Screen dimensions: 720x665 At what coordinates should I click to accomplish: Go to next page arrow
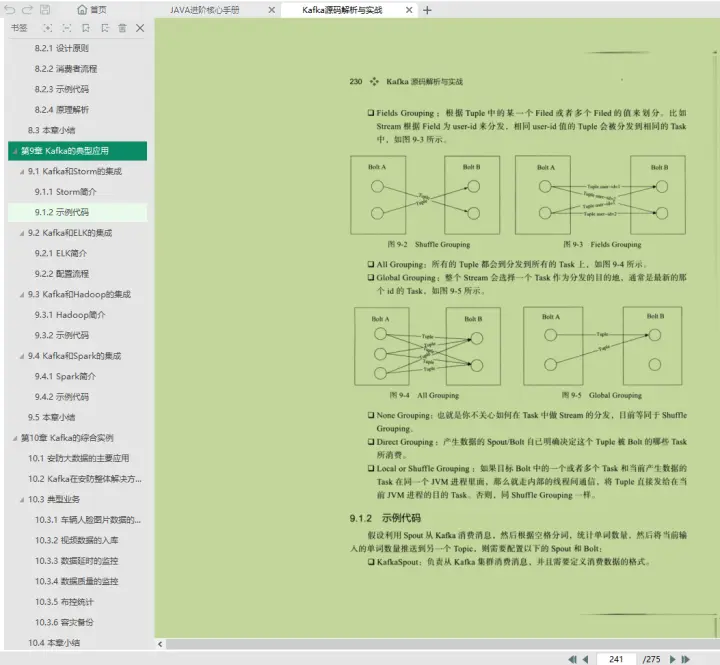[x=672, y=659]
